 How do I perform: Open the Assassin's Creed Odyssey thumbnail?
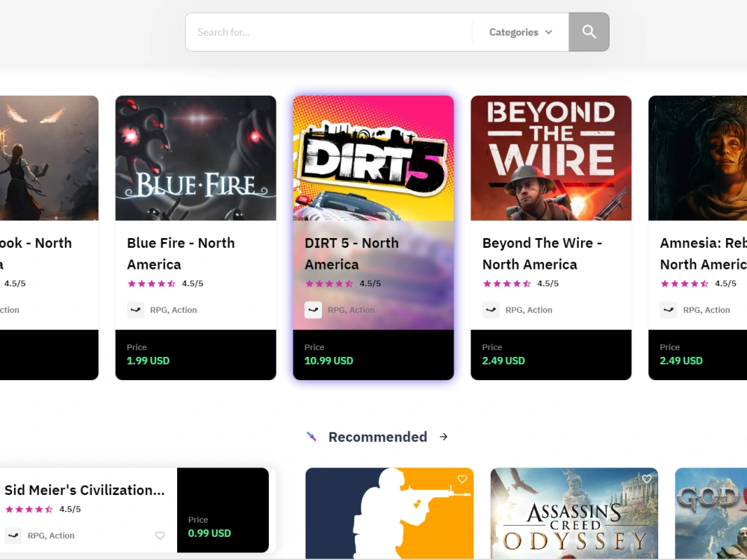click(574, 514)
